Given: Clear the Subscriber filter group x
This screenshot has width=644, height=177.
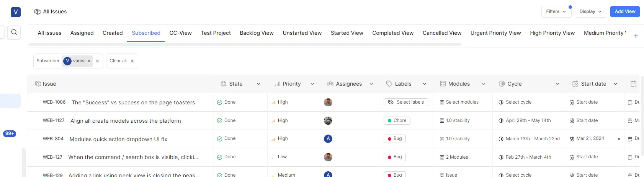Looking at the screenshot, I should pyautogui.click(x=97, y=61).
